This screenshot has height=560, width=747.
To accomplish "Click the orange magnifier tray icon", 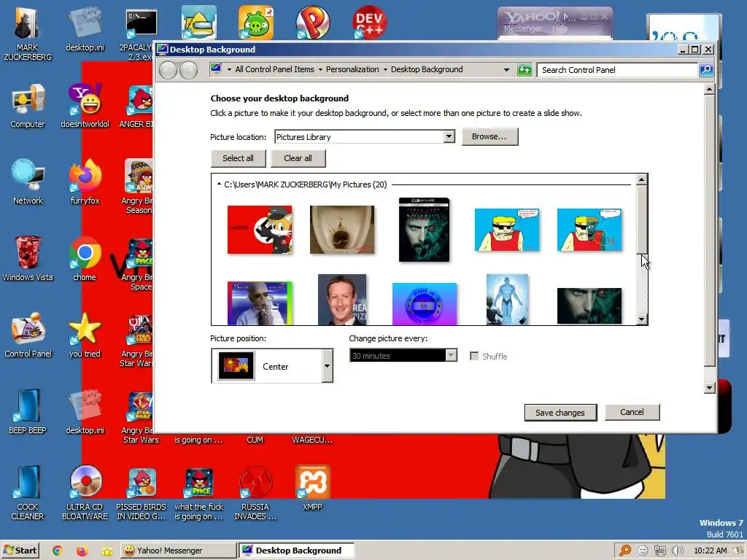I will point(625,551).
